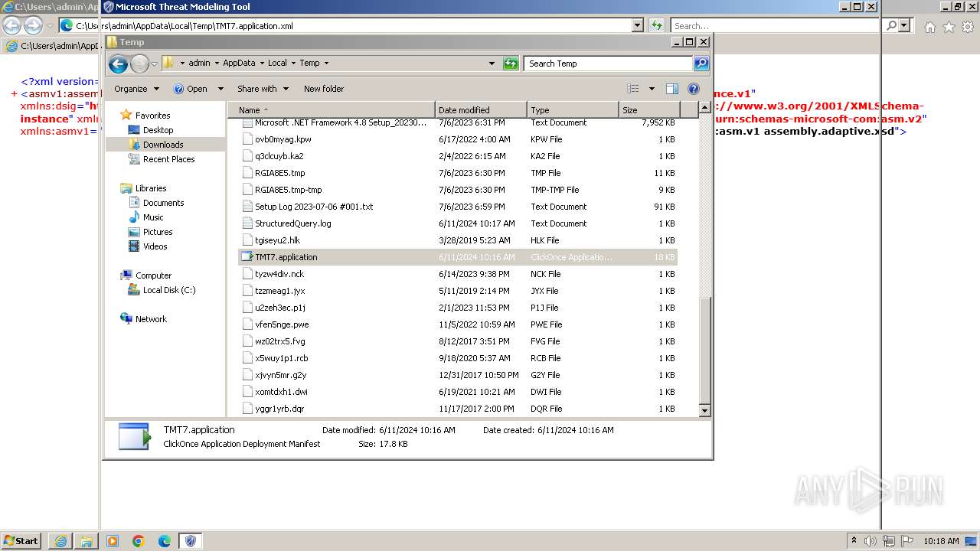This screenshot has width=980, height=551.
Task: Click Threat Modeling Tool taskbar icon
Action: click(191, 541)
